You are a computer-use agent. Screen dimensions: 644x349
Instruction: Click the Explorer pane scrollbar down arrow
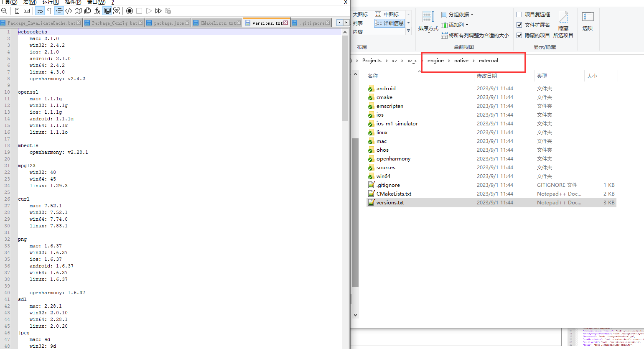[355, 315]
